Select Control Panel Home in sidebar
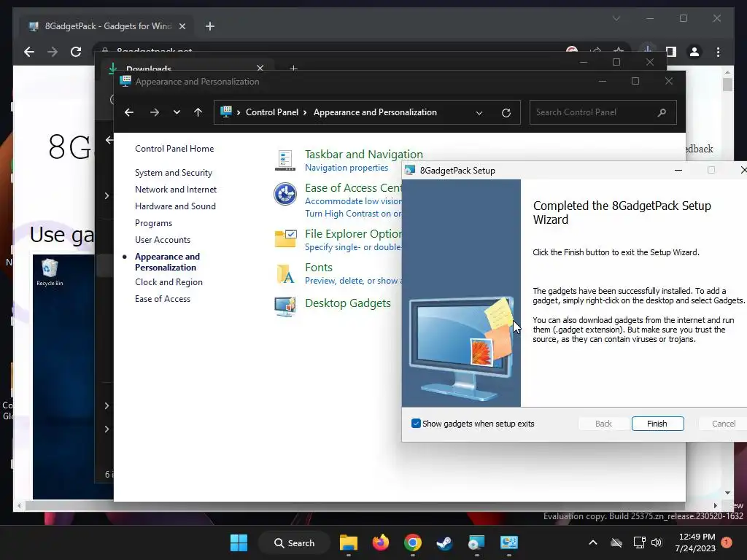Image resolution: width=747 pixels, height=560 pixels. pos(174,149)
